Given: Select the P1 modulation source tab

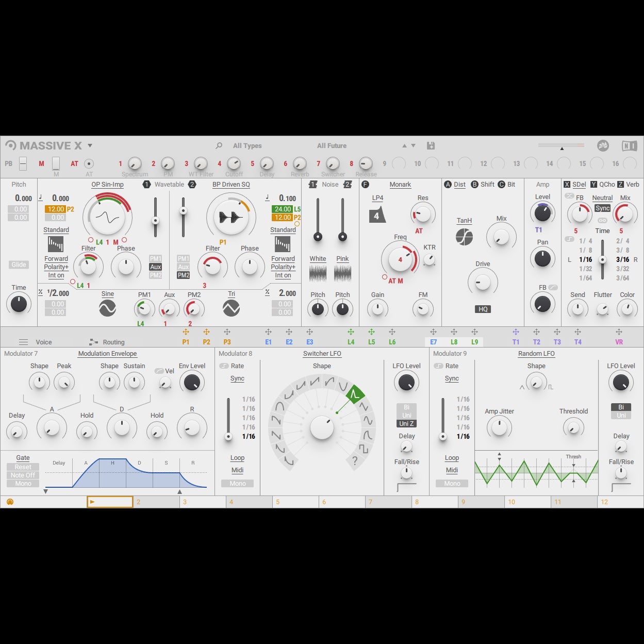Looking at the screenshot, I should pos(186,342).
